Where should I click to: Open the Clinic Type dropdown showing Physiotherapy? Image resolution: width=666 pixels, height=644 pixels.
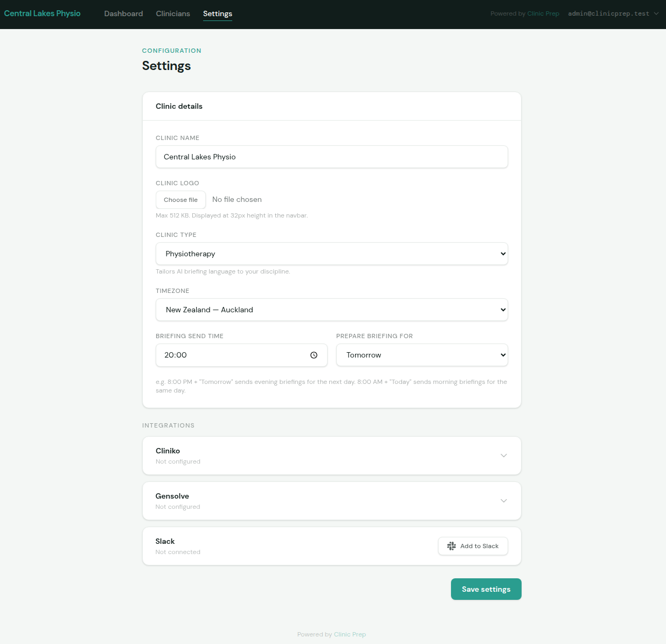click(x=332, y=254)
